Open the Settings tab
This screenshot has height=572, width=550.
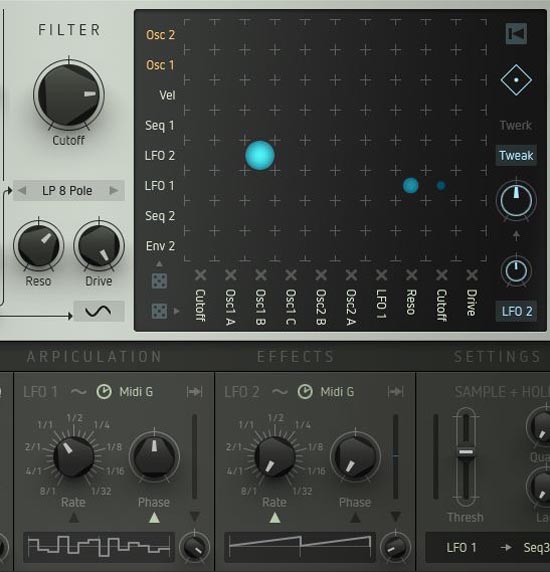coord(497,357)
